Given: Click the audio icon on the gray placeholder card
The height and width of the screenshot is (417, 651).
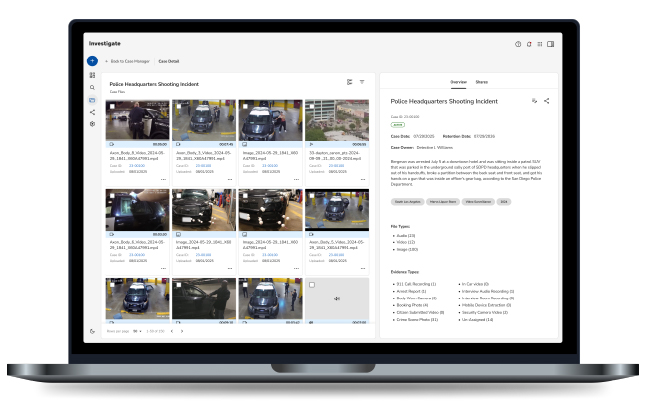Looking at the screenshot, I should pos(337,299).
